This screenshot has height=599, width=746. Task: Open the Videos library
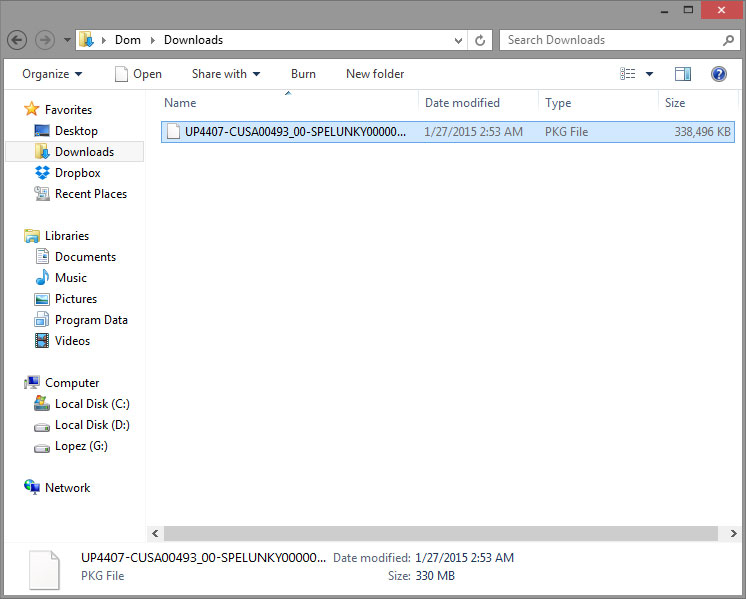tap(72, 341)
